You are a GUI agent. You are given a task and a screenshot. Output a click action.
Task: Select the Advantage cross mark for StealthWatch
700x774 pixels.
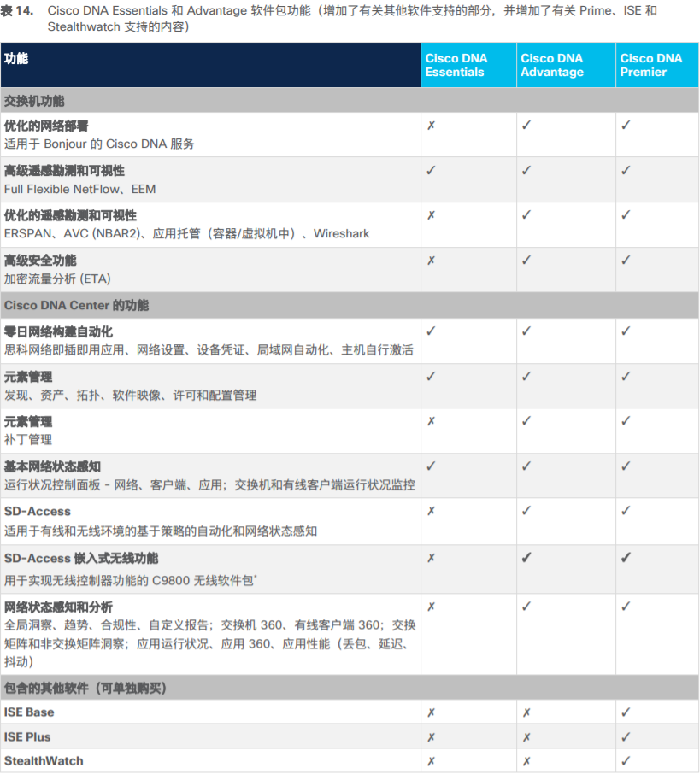(526, 761)
